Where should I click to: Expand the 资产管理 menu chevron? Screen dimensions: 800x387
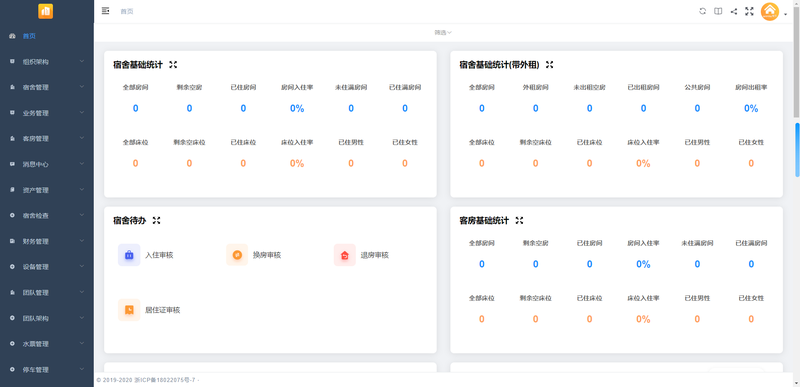point(82,190)
